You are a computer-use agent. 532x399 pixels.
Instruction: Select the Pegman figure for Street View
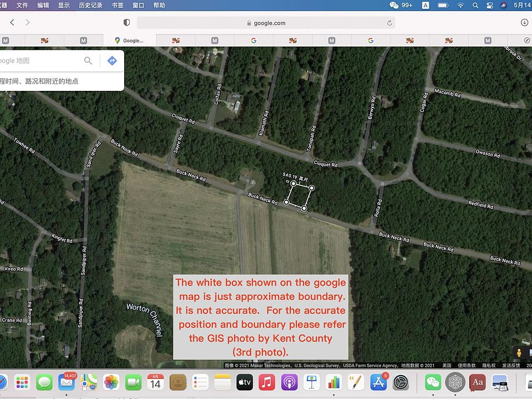click(x=519, y=351)
